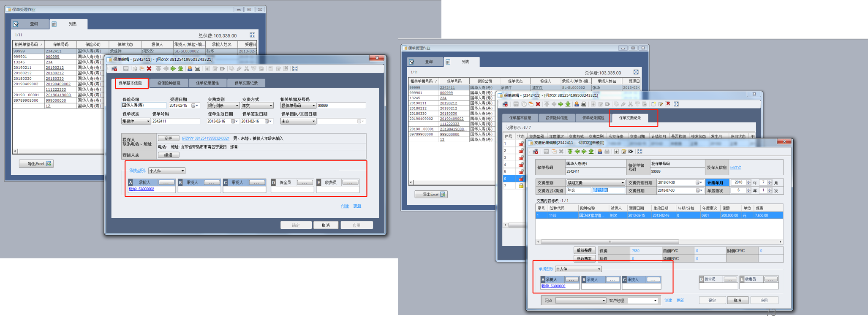The height and width of the screenshot is (328, 868).
Task: Click the 保单号码 input field containing 2342411 in the left dialog
Action: point(175,121)
